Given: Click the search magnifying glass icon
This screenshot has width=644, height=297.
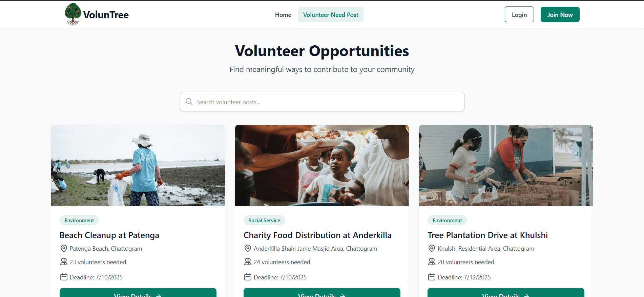Looking at the screenshot, I should coord(189,102).
